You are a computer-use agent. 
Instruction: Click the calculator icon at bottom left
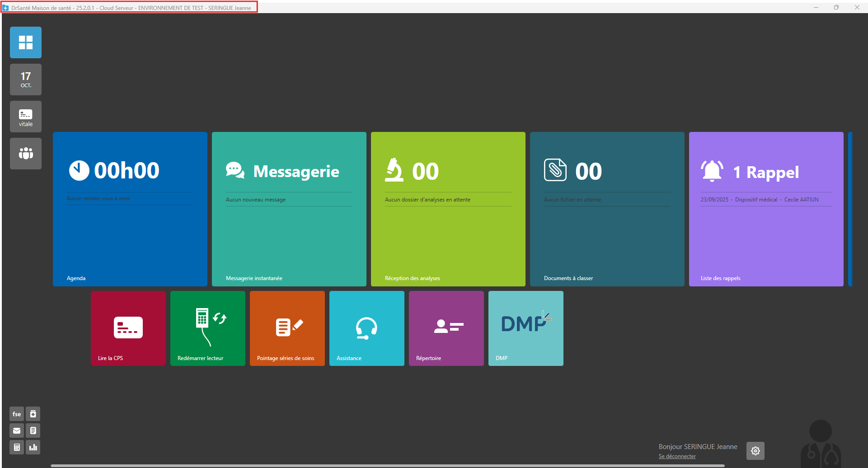click(x=17, y=447)
